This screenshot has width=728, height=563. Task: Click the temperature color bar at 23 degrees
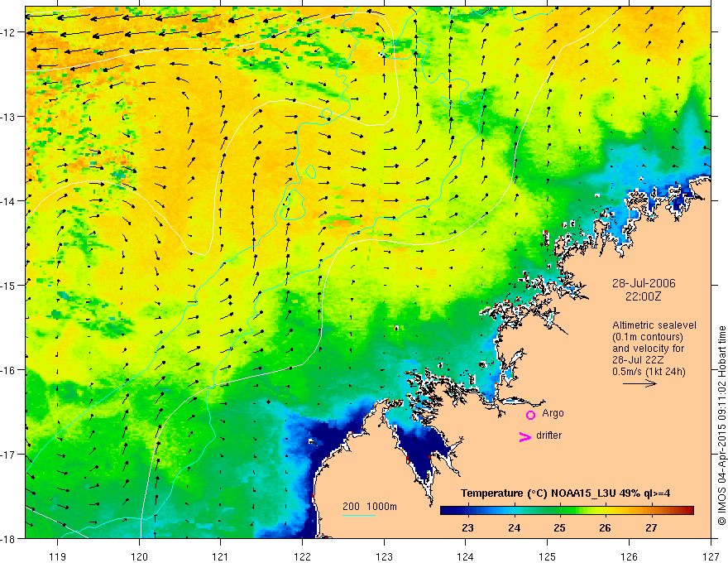tap(467, 511)
